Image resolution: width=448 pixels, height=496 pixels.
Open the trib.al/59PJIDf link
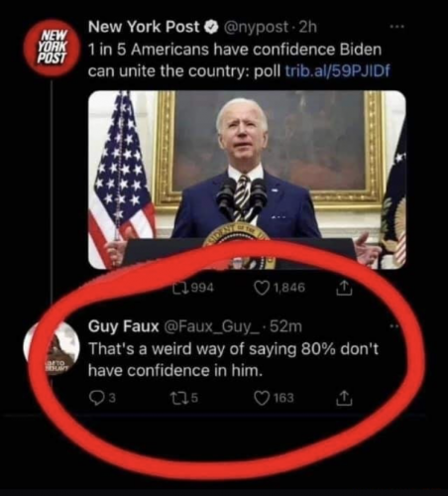click(x=337, y=70)
